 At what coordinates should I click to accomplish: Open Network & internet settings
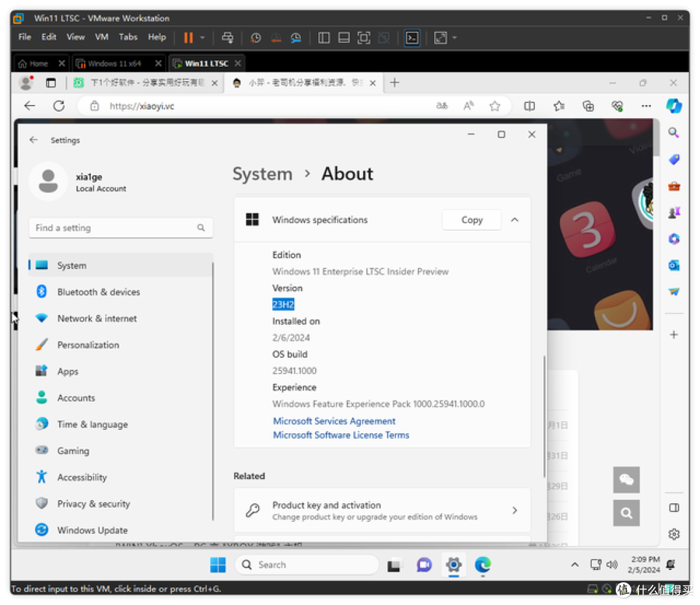(x=121, y=318)
